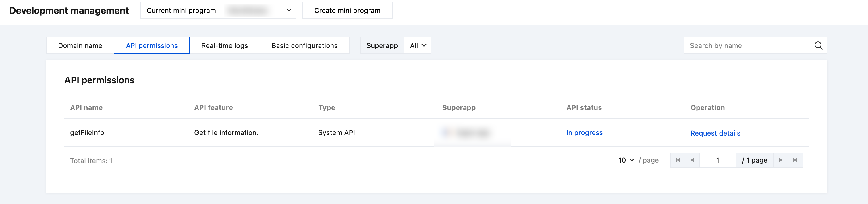This screenshot has width=868, height=204.
Task: Click the API status column header
Action: coord(584,107)
